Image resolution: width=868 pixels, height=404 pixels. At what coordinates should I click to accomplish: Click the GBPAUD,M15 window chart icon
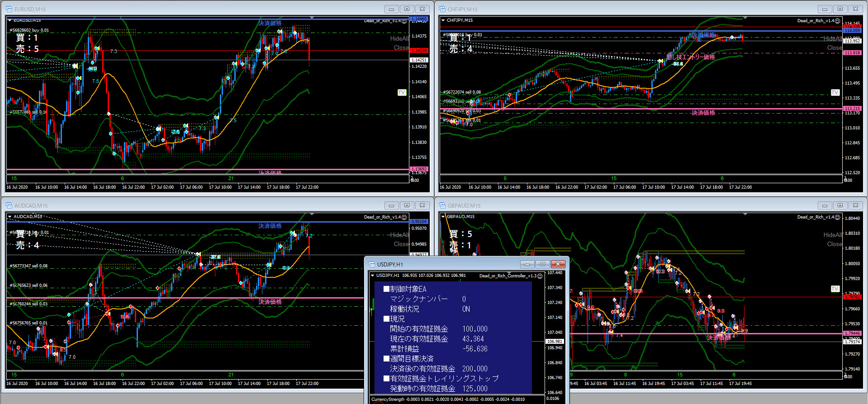click(x=442, y=205)
